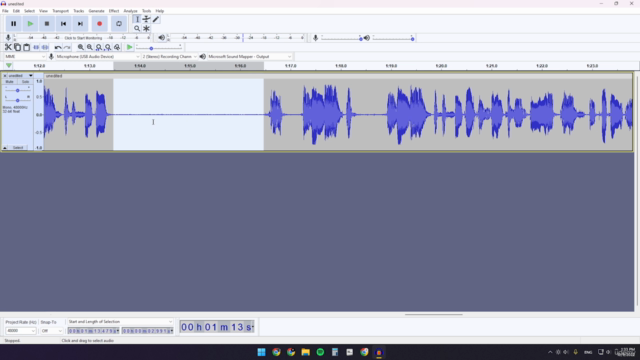The image size is (640, 360).
Task: Choose the Draw (pencil) tool
Action: [156, 19]
